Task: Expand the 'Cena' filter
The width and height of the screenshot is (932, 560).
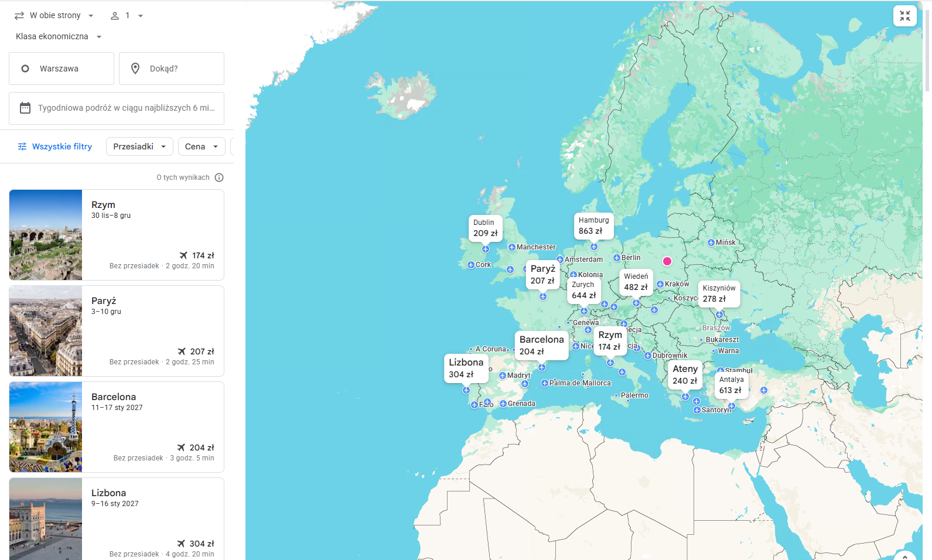Action: point(202,146)
